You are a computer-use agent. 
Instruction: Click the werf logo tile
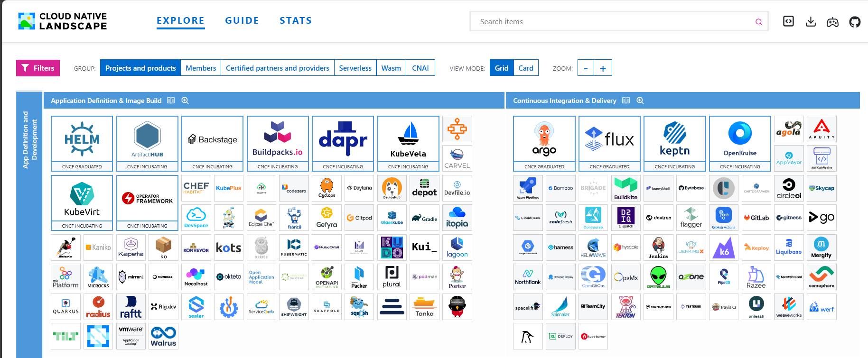pos(821,307)
